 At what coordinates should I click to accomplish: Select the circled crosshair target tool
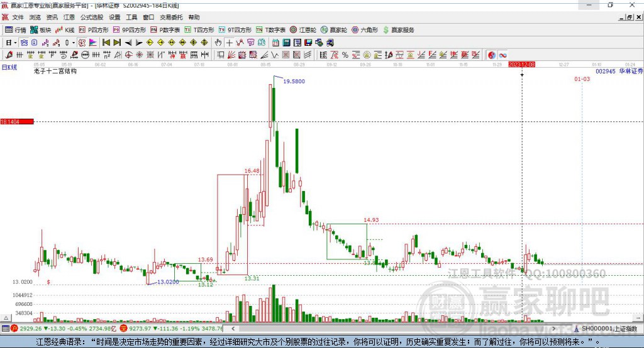click(x=128, y=55)
